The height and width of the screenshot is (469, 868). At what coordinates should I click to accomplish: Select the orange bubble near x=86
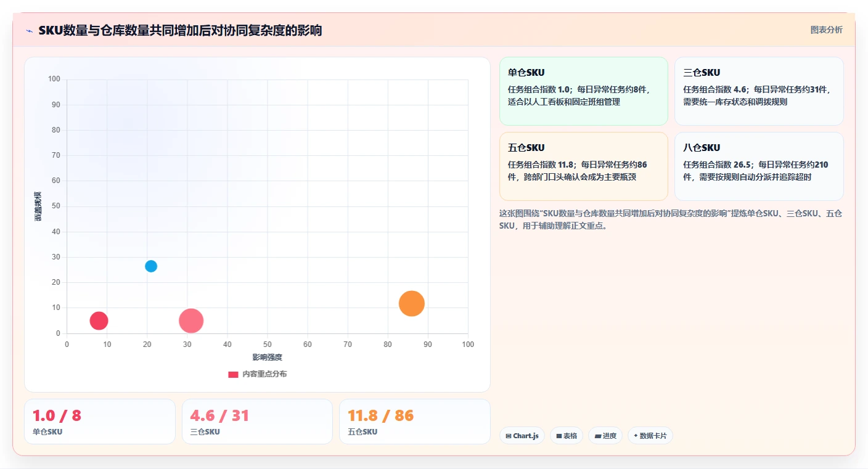pyautogui.click(x=412, y=303)
